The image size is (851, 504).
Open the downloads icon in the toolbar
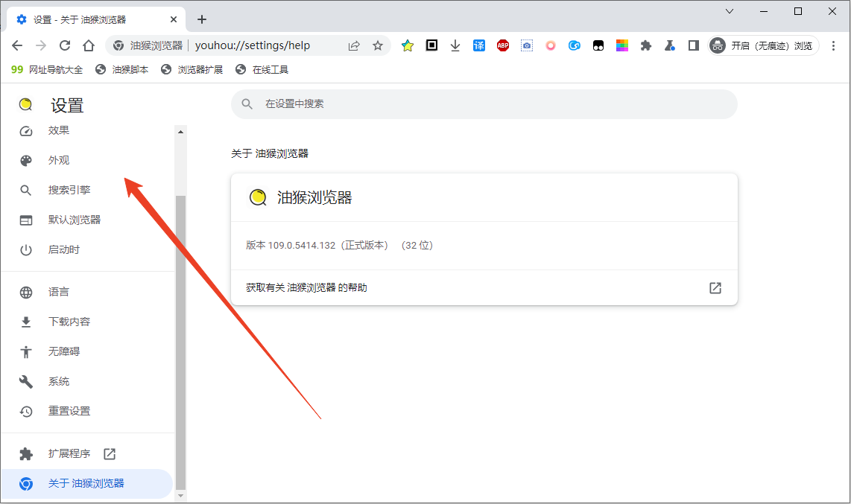click(455, 45)
